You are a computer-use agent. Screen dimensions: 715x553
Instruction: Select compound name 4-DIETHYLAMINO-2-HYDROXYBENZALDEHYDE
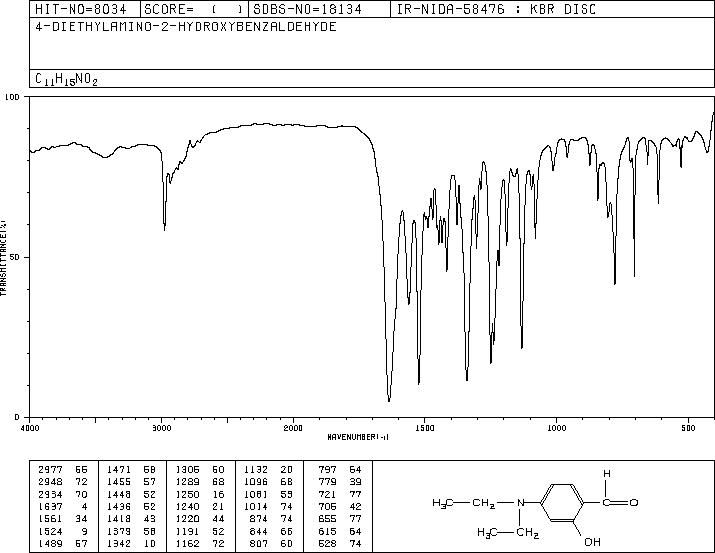tap(186, 26)
